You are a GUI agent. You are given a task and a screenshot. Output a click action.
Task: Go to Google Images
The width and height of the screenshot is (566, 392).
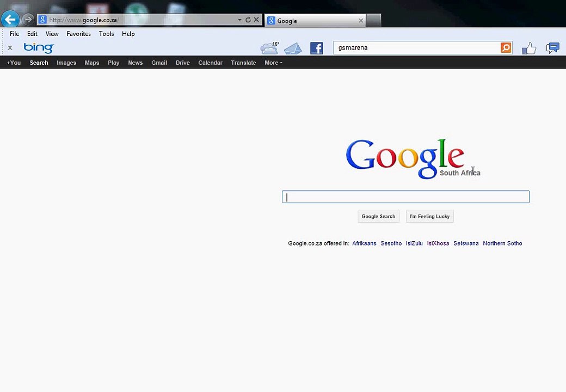pyautogui.click(x=66, y=63)
